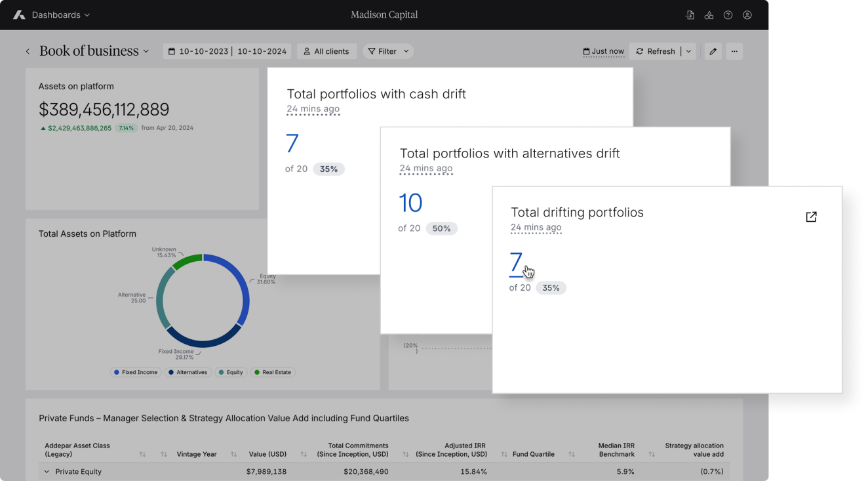Open the three-dot more options menu
This screenshot has height=481, width=868.
(x=734, y=51)
